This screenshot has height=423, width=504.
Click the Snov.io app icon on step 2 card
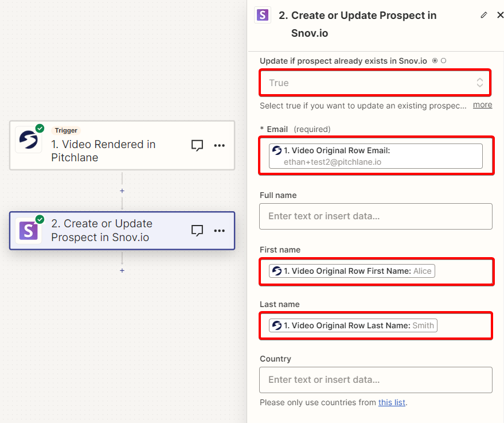[x=29, y=231]
